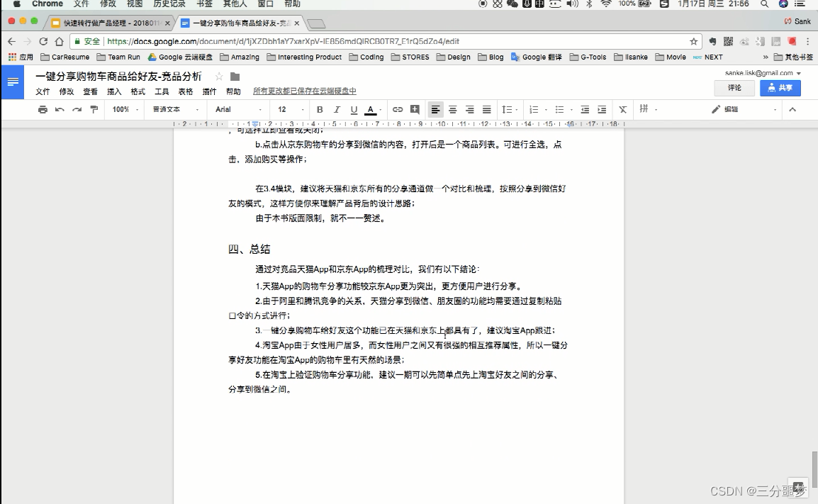818x504 pixels.
Task: Open the font size dropdown
Action: (x=291, y=110)
